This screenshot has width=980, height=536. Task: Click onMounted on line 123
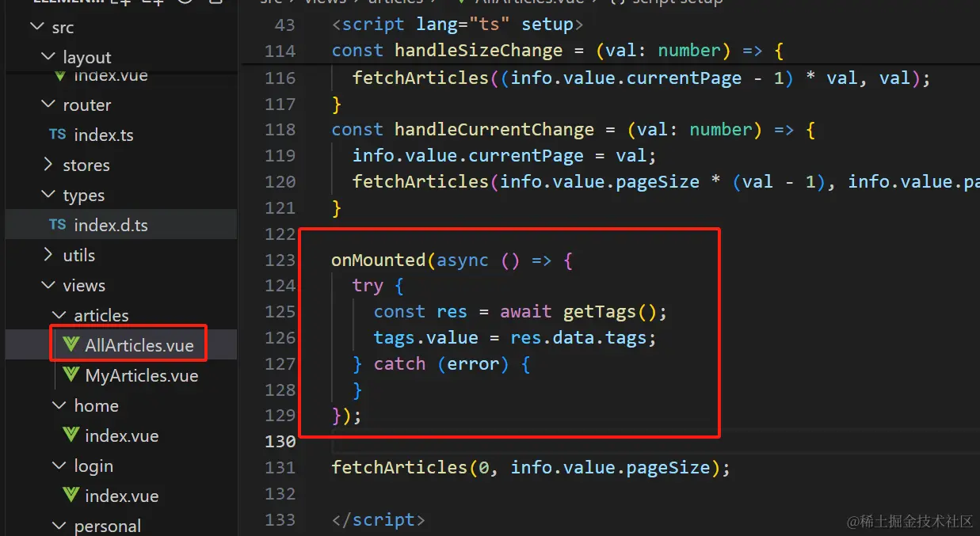pyautogui.click(x=379, y=260)
